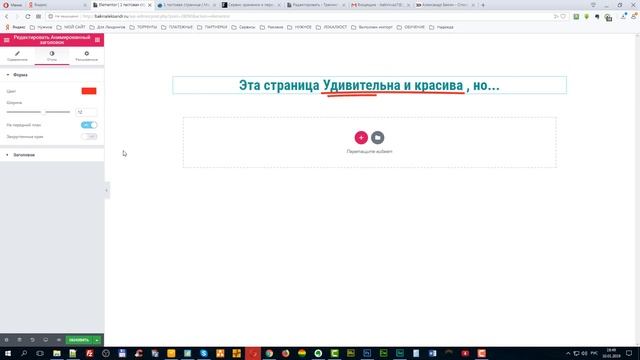The height and width of the screenshot is (360, 640).
Task: Toggle the rounded edges switch
Action: (89, 136)
